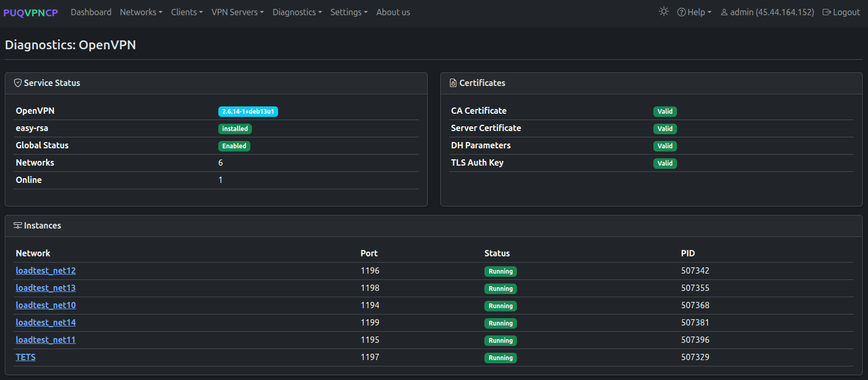
Task: Go to the Dashboard page
Action: coord(91,12)
